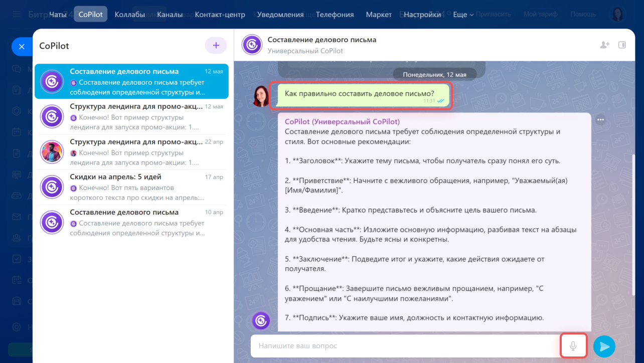Create a new CoPilot chat with plus button
Screen dimensions: 644x363
(216, 46)
